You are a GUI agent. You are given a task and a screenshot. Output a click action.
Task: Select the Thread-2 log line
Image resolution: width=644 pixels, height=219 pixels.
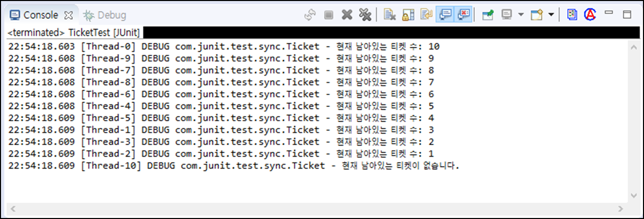coord(221,153)
